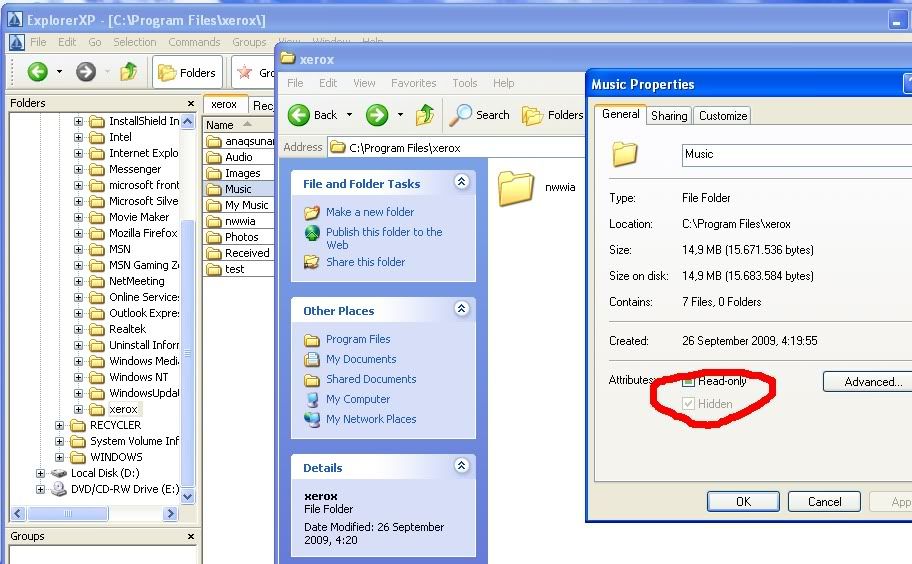
Task: Open Shared Documents from Other Places
Action: (371, 379)
